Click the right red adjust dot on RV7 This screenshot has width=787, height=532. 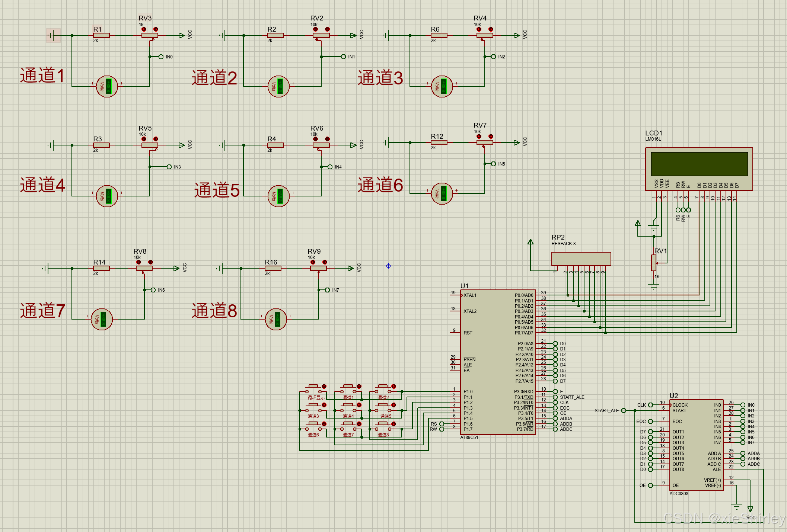491,136
